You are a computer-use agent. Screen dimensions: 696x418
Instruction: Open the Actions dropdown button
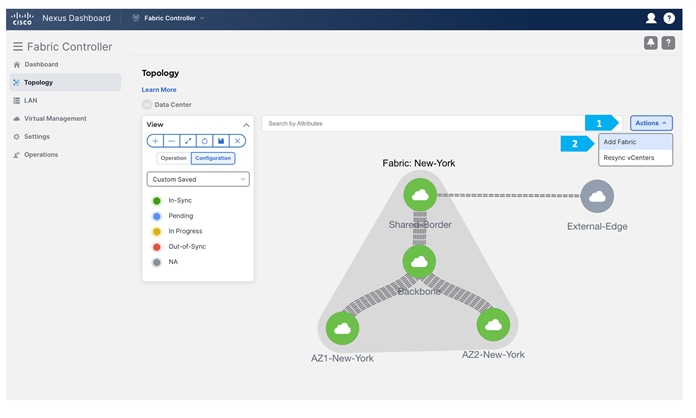[x=651, y=123]
